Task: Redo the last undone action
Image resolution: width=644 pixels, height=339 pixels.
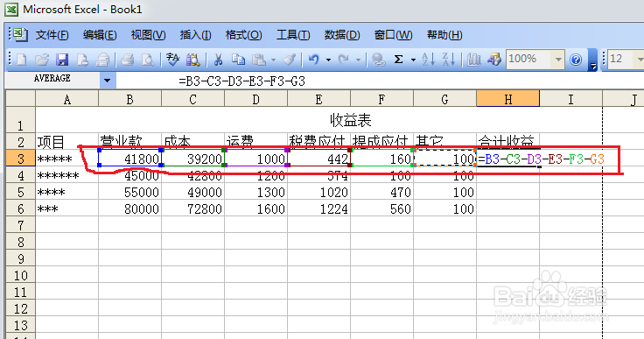Action: (344, 60)
